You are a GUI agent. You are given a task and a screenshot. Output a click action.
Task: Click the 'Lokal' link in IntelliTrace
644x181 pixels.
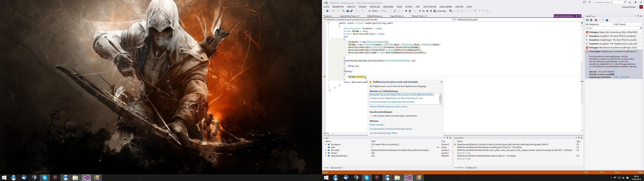616,77
